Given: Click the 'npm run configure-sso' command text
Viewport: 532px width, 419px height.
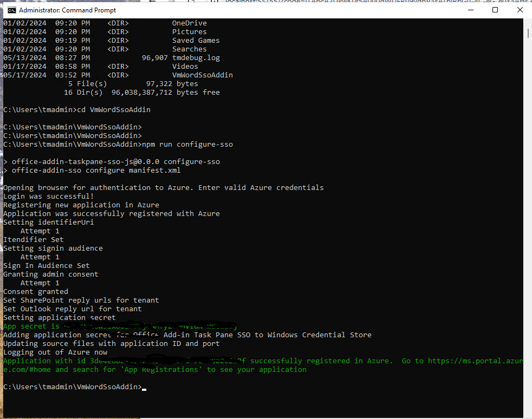Looking at the screenshot, I should [x=187, y=145].
